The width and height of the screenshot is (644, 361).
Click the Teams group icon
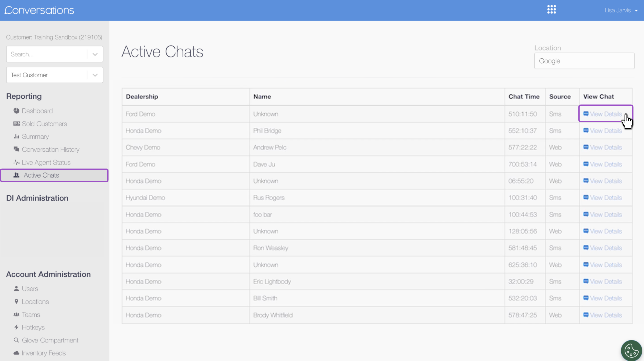coord(16,314)
